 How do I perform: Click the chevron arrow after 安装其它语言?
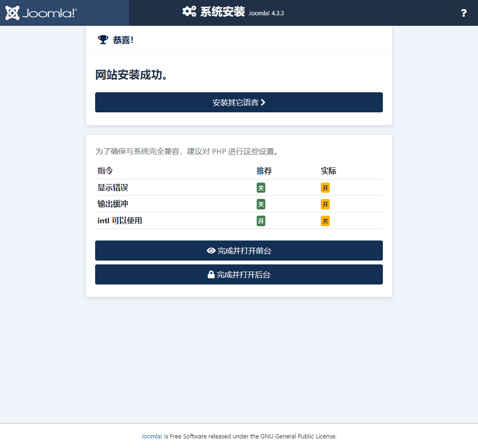click(263, 102)
